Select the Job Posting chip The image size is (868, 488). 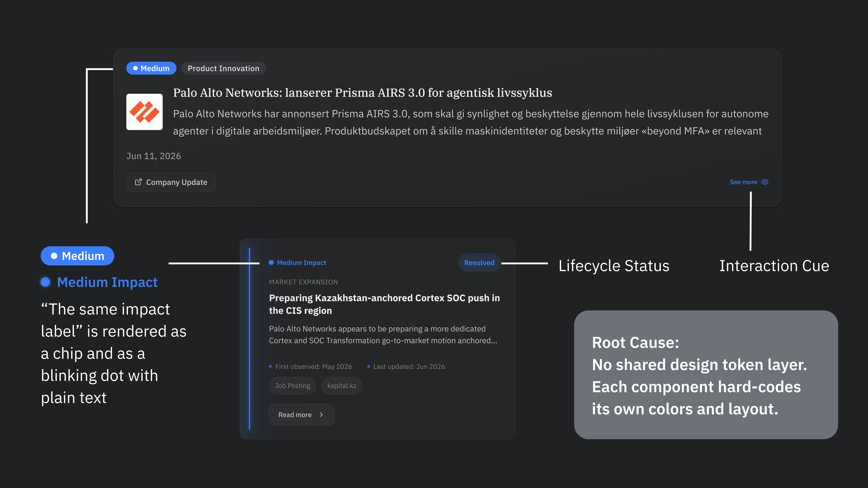292,386
